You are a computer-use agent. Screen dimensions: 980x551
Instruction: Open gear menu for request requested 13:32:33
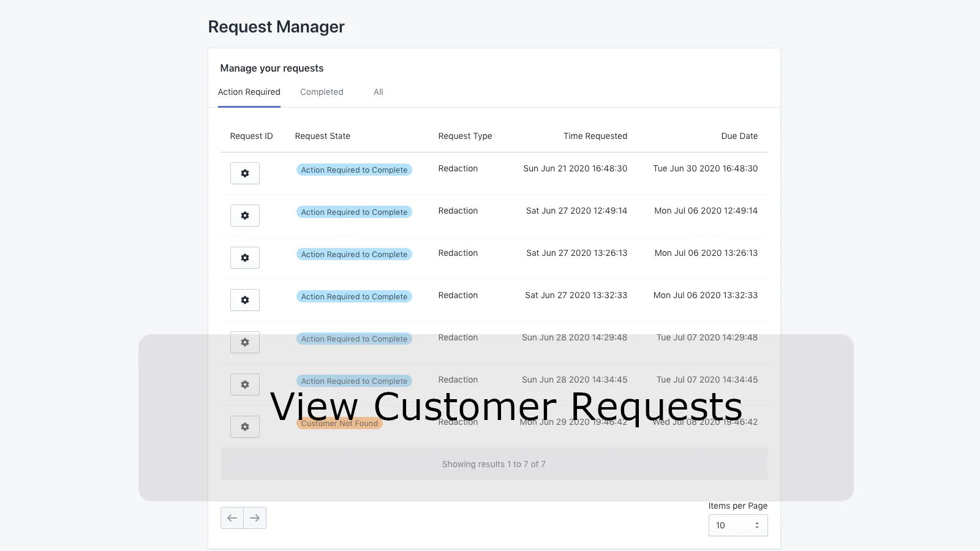(x=245, y=300)
